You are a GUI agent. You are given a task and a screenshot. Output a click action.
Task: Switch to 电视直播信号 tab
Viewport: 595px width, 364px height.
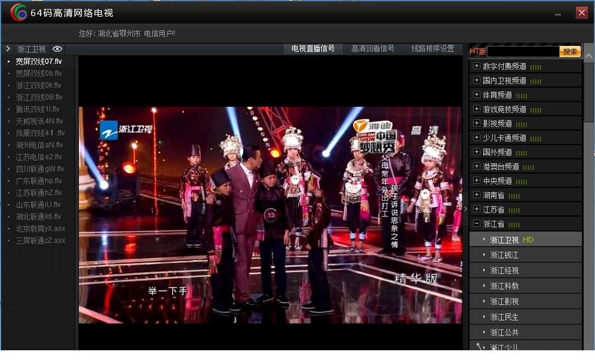pos(313,48)
